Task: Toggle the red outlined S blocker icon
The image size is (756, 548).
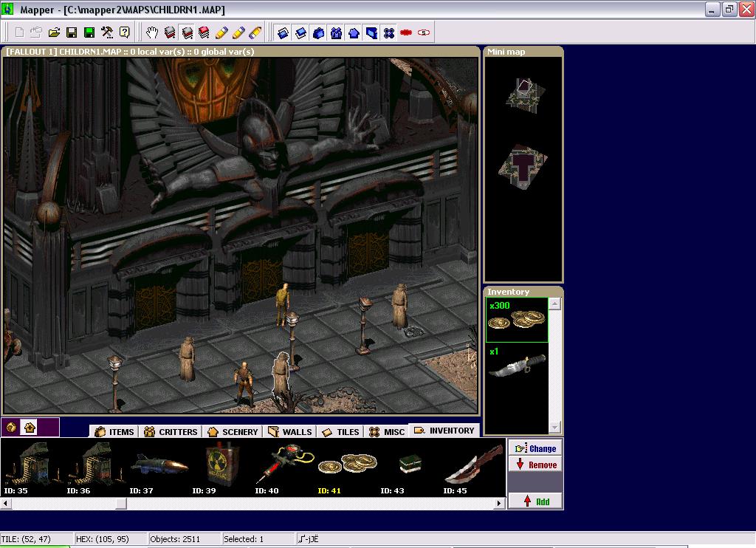Action: 423,32
